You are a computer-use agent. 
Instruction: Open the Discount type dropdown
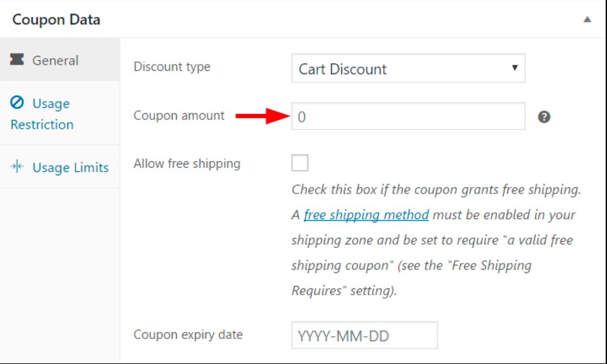(x=407, y=69)
